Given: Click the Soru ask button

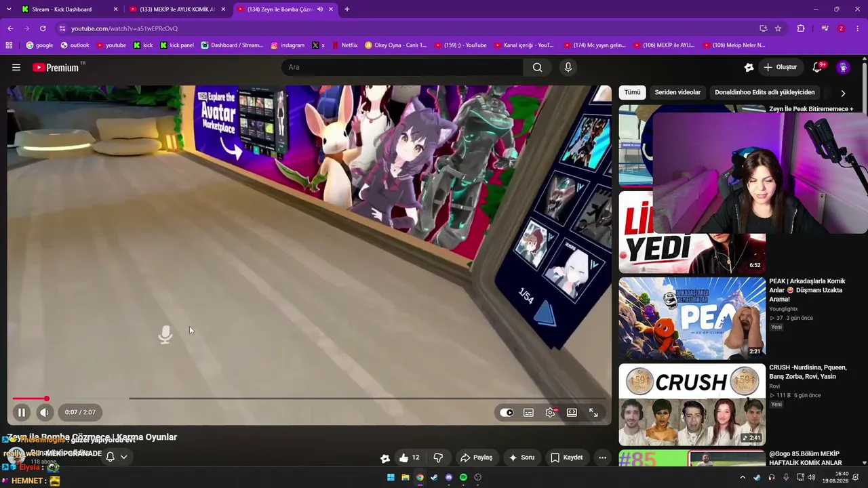Looking at the screenshot, I should click(522, 457).
